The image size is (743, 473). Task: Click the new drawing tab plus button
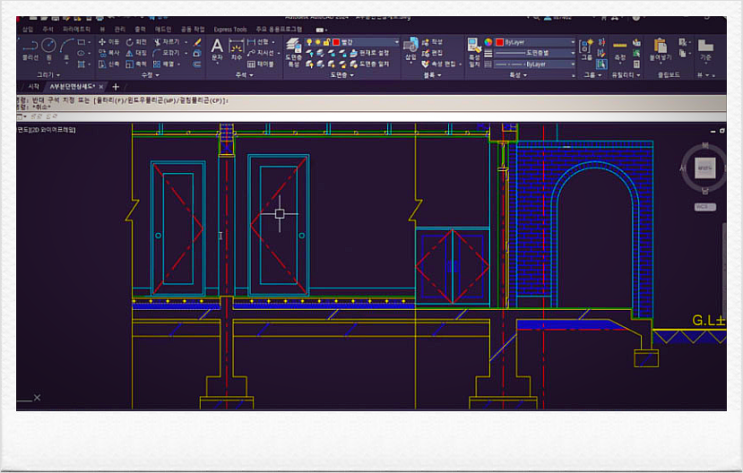click(x=116, y=87)
